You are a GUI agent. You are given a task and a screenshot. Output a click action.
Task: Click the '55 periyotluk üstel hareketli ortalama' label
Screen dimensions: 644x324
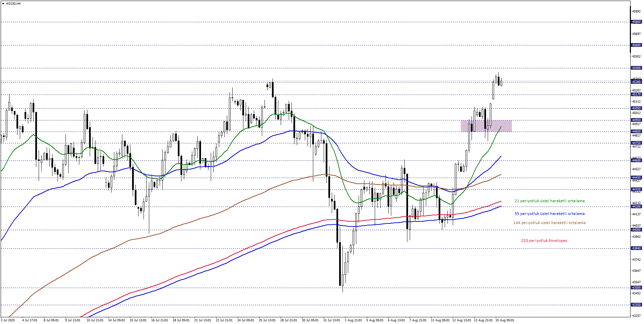[x=550, y=214]
